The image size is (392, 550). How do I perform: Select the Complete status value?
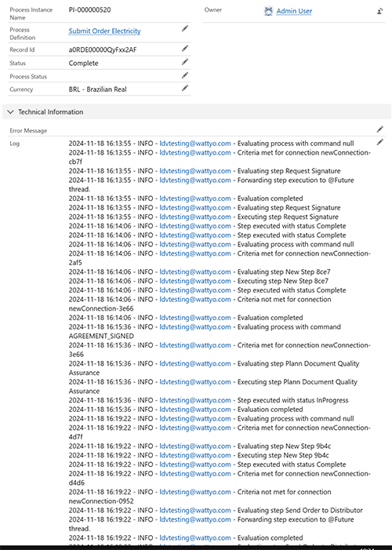click(x=83, y=63)
